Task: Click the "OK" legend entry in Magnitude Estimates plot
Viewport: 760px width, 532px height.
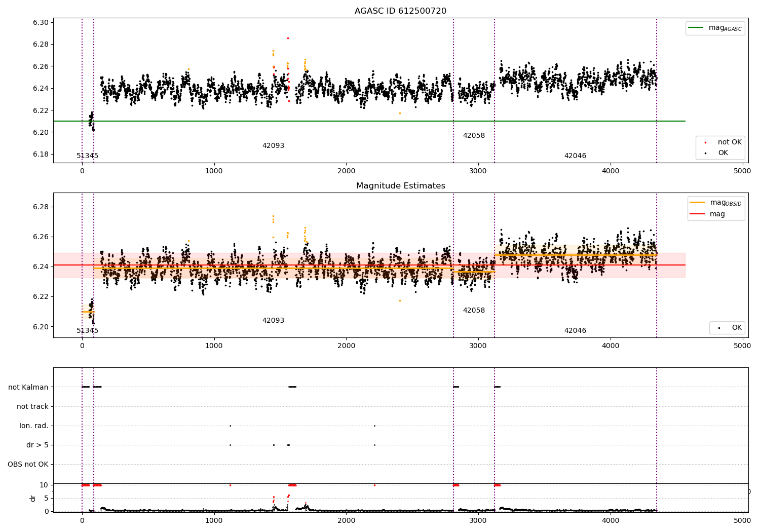Action: [x=730, y=328]
